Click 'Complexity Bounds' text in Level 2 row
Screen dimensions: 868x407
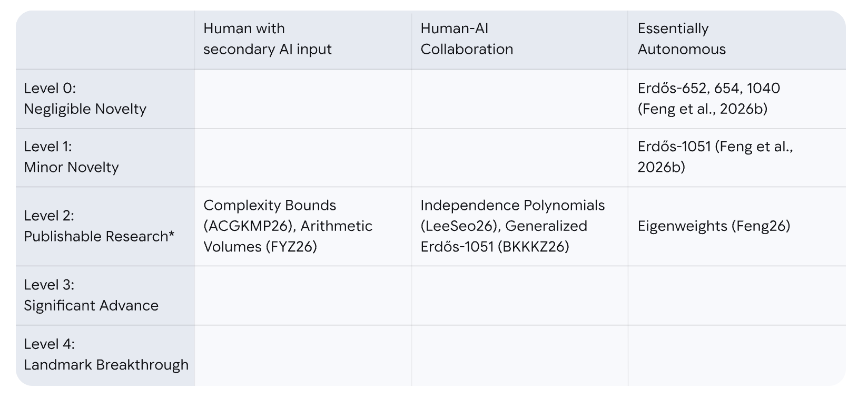coord(269,206)
